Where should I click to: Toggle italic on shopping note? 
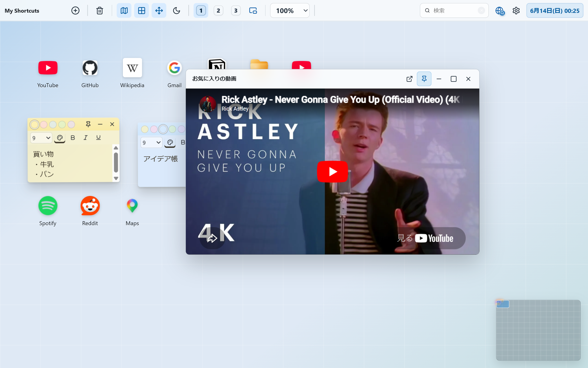(85, 138)
